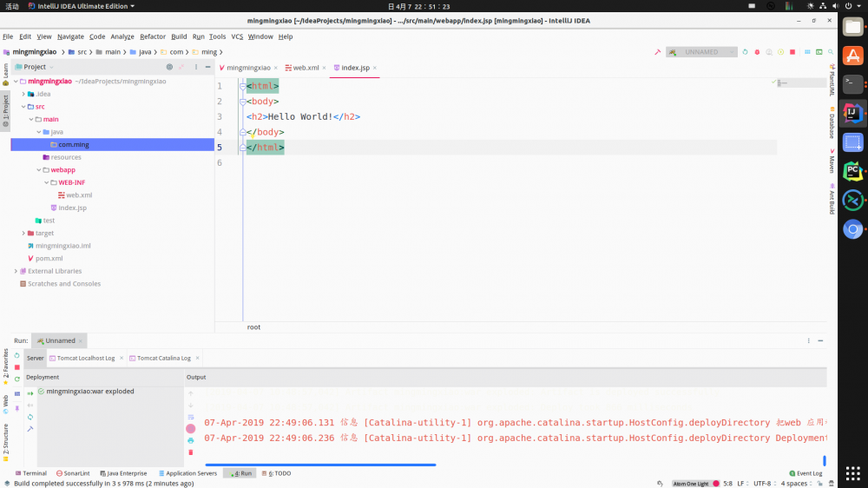The height and width of the screenshot is (488, 868).
Task: Collapse the WEB-INF folder node
Action: coord(47,183)
